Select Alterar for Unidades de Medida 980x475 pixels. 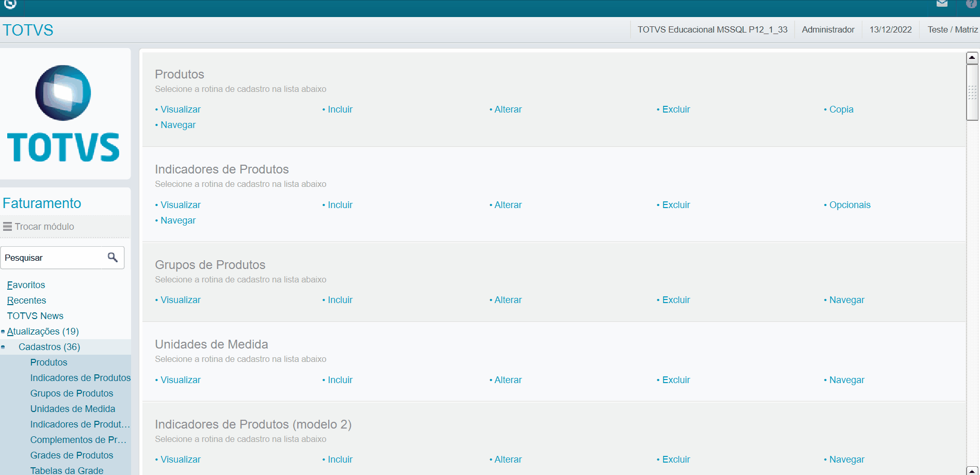tap(508, 380)
